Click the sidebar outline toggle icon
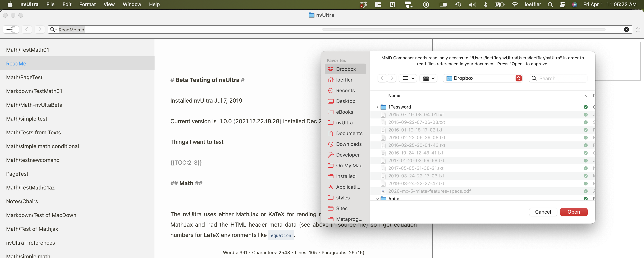The image size is (644, 258). pyautogui.click(x=11, y=29)
